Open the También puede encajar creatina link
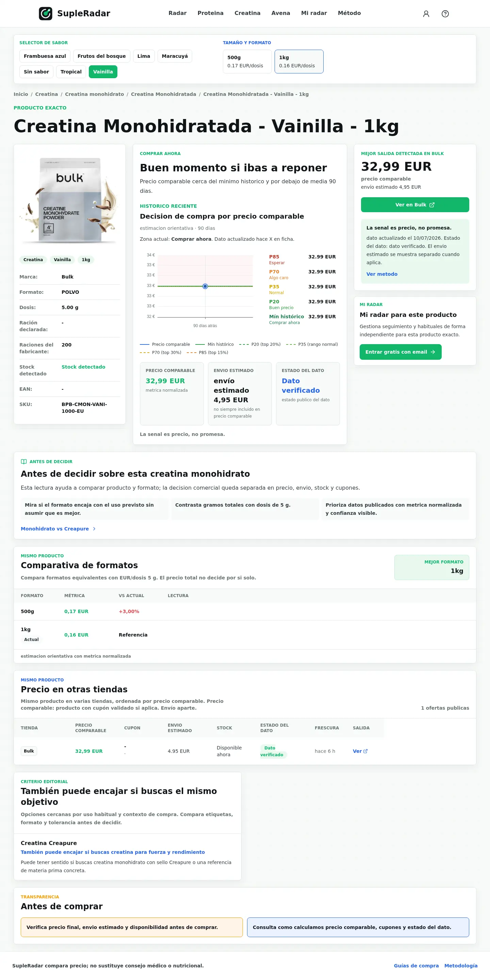490x980 pixels. [113, 852]
